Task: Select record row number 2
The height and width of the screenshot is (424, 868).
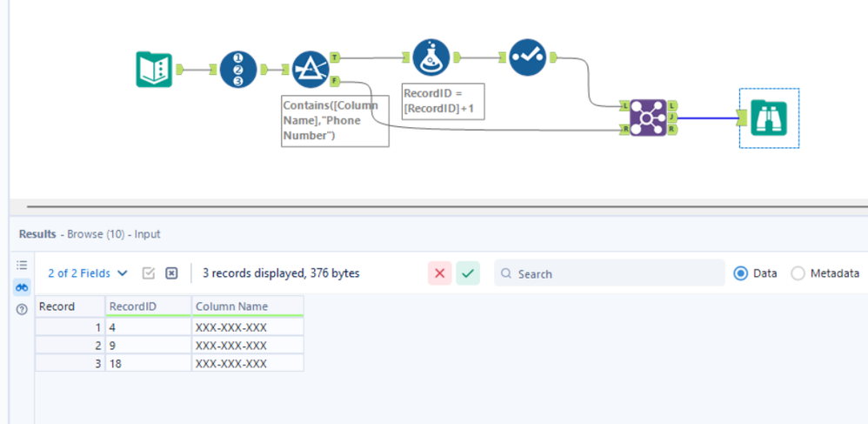Action: (70, 346)
